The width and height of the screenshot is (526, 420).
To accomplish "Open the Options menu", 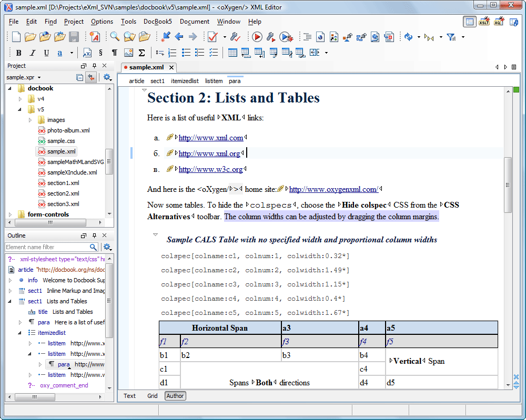I will (102, 22).
